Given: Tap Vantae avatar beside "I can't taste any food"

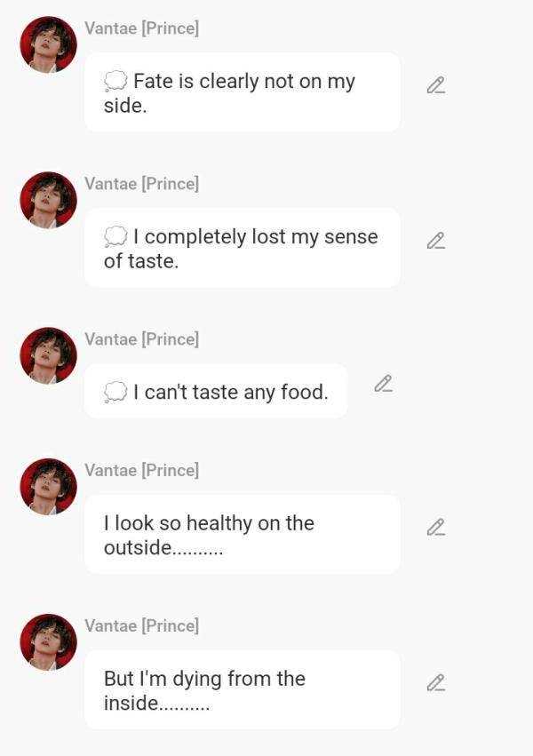Looking at the screenshot, I should click(x=48, y=355).
